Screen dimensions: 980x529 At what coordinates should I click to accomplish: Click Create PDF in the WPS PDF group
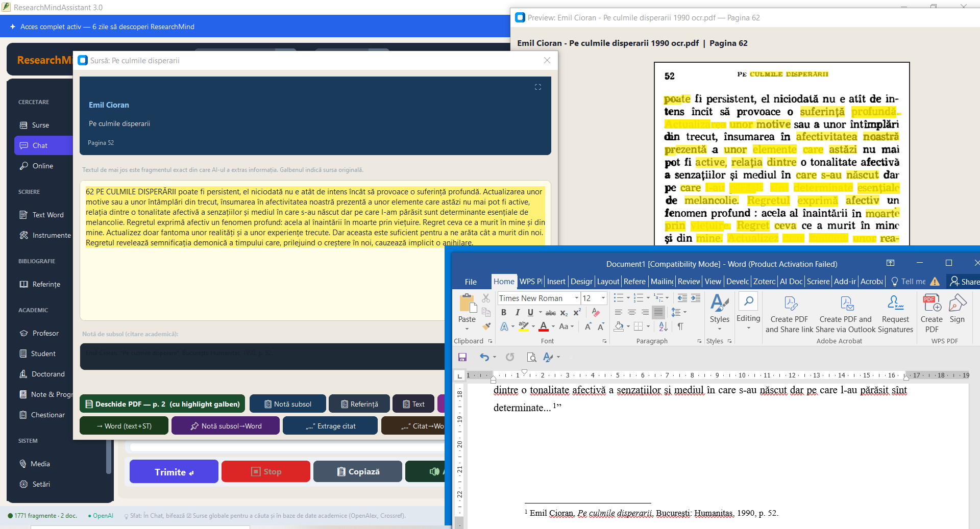point(932,314)
